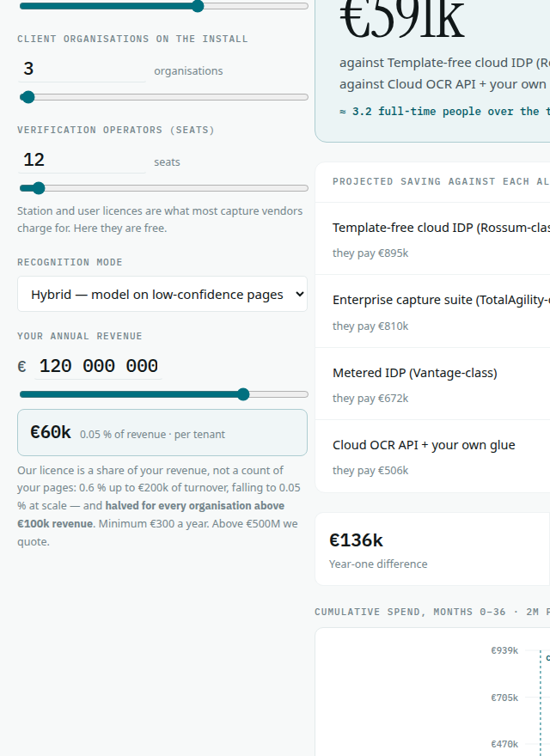Click the 'Recognition mode' label

click(70, 262)
